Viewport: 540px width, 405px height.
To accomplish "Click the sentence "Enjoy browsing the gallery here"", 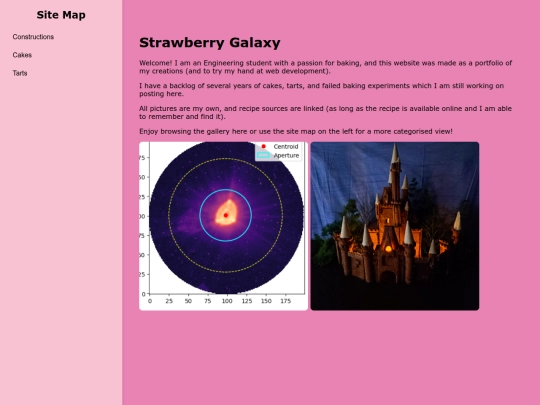I will point(296,131).
